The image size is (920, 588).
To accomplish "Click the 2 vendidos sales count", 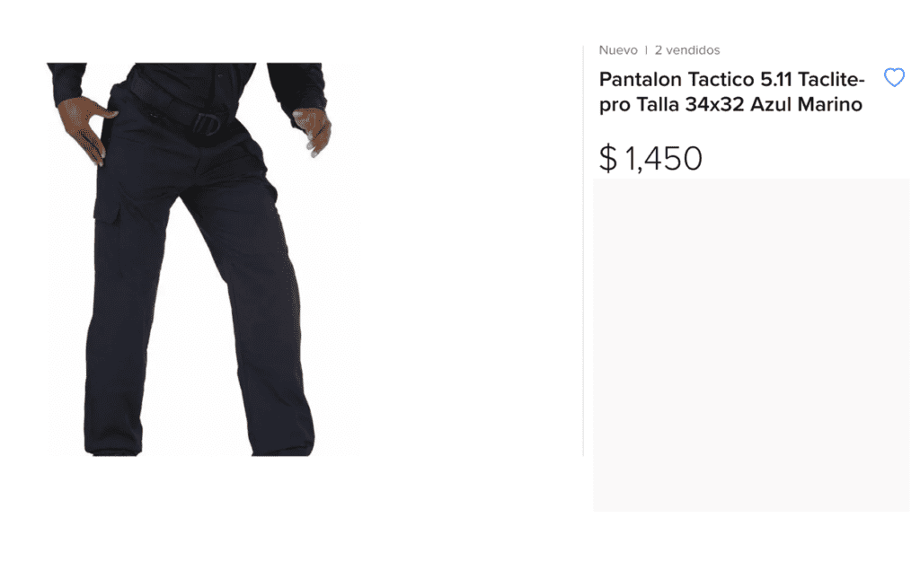I will pos(687,50).
